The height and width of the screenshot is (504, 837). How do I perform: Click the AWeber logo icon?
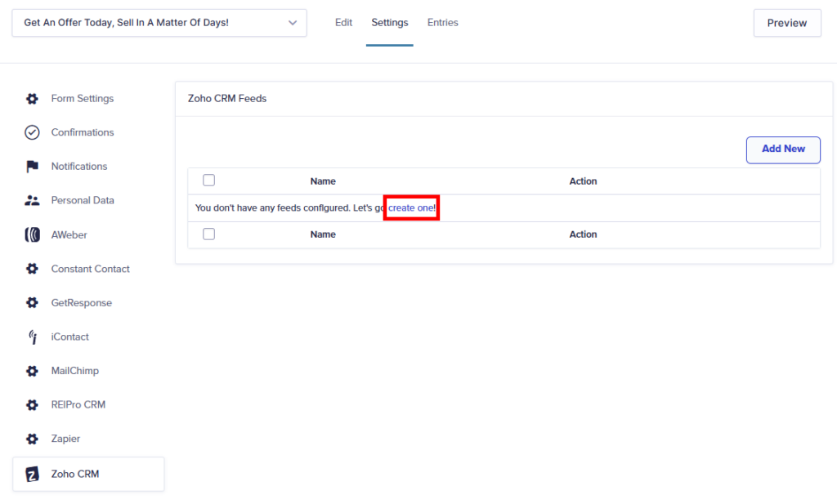click(32, 234)
